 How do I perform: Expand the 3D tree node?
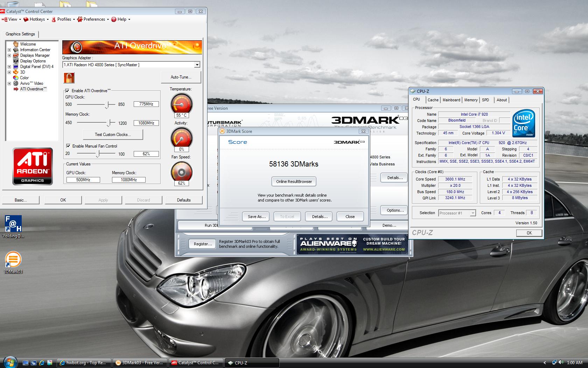point(9,72)
